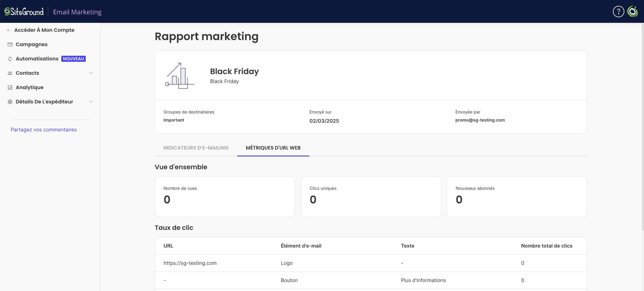Image resolution: width=644 pixels, height=291 pixels.
Task: Click the Taux de clic heading
Action: tap(174, 228)
